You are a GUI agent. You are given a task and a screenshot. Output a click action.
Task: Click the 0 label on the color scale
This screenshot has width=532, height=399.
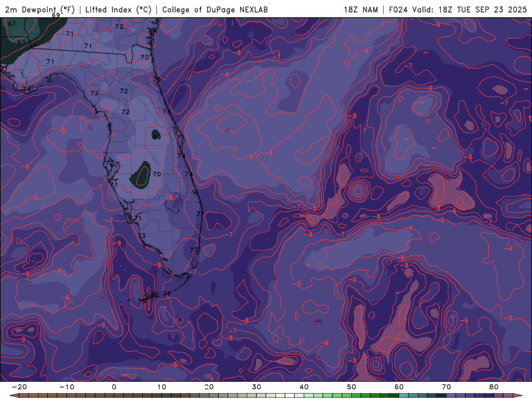[114, 387]
